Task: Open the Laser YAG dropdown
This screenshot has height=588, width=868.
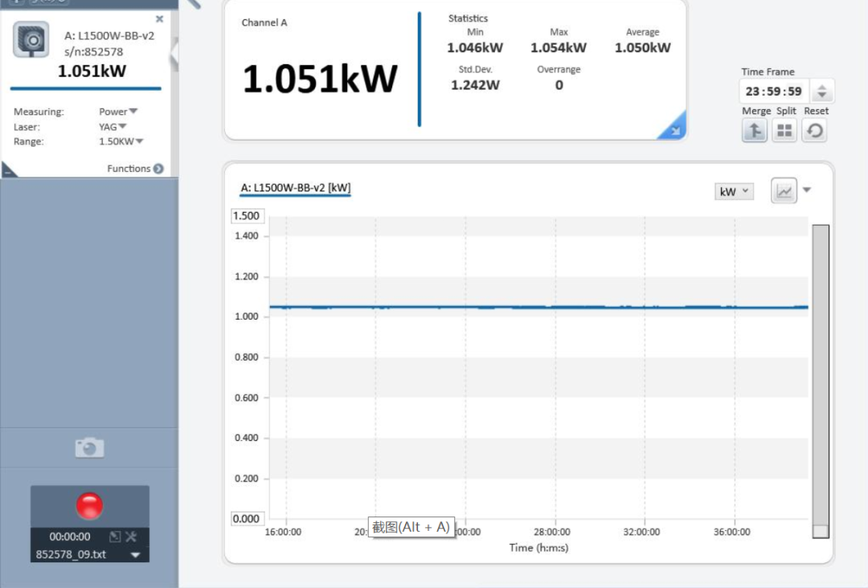Action: pos(113,127)
